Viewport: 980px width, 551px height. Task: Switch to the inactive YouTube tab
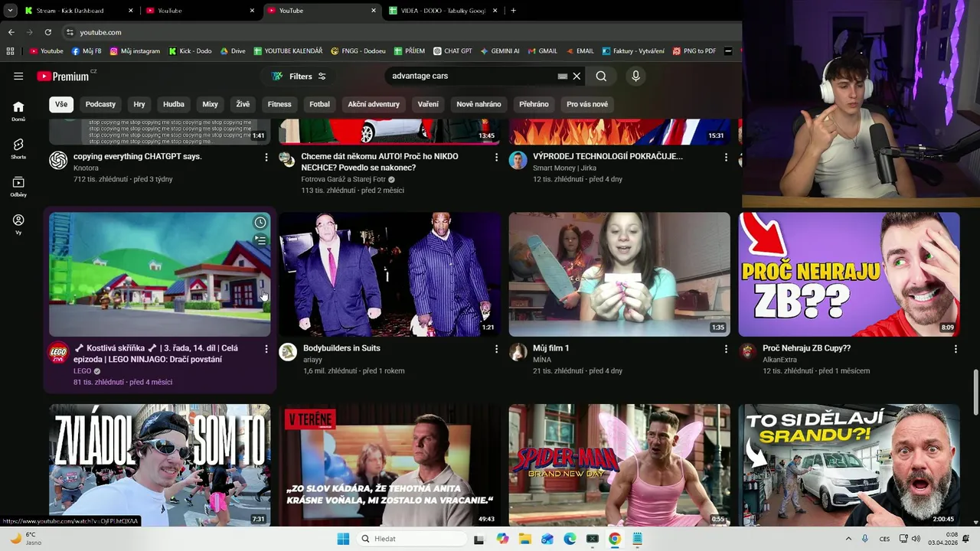pos(200,11)
